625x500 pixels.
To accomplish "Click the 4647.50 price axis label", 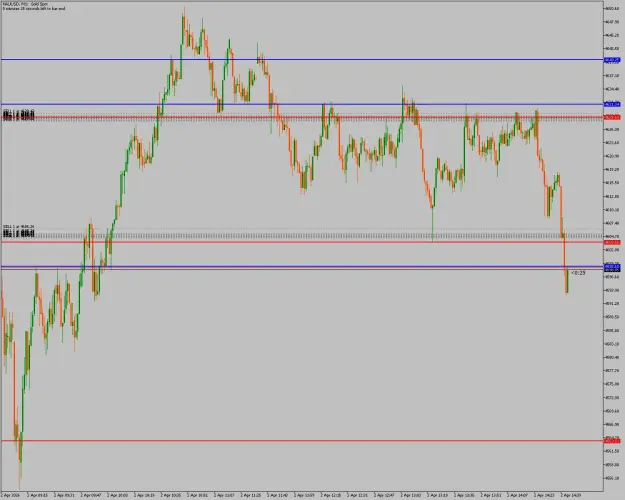I will coord(613,22).
